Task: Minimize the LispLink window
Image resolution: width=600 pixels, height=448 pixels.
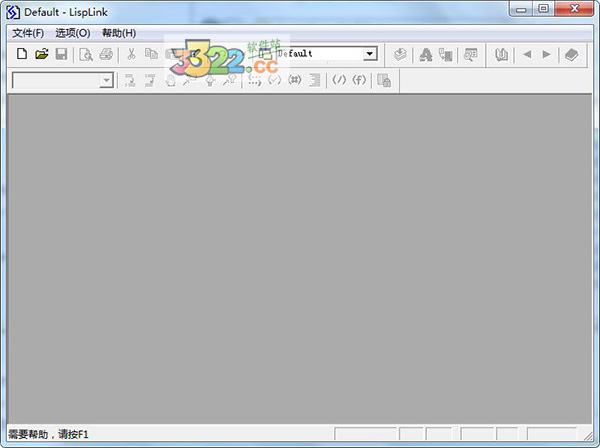Action: click(x=521, y=9)
